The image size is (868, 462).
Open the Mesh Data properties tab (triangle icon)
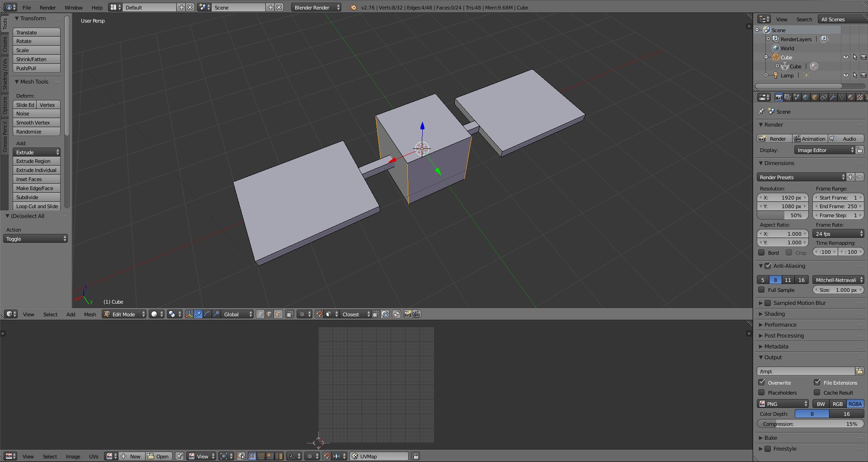point(842,97)
